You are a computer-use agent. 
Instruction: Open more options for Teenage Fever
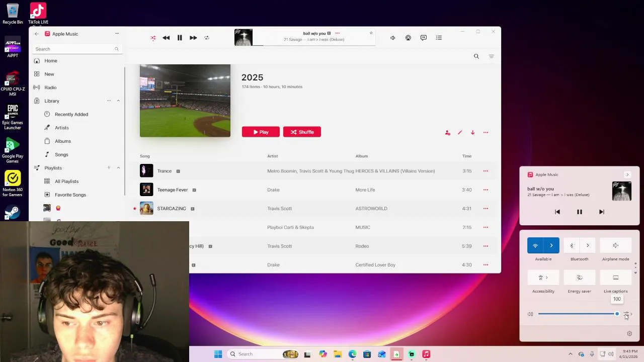click(486, 190)
